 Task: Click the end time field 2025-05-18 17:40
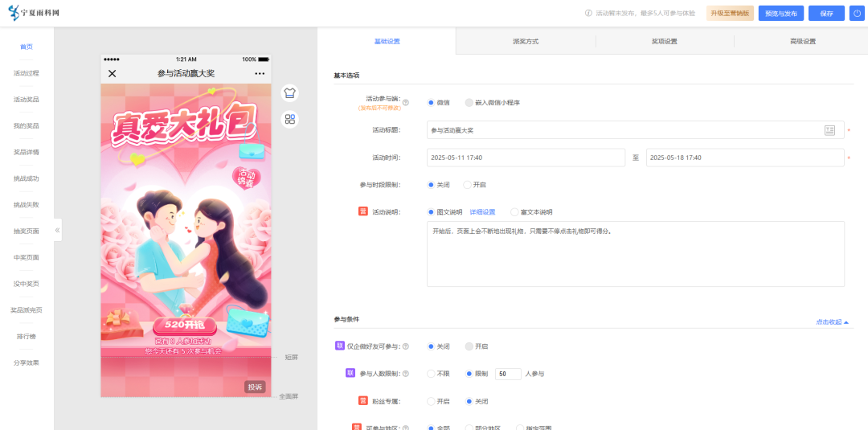(x=745, y=158)
